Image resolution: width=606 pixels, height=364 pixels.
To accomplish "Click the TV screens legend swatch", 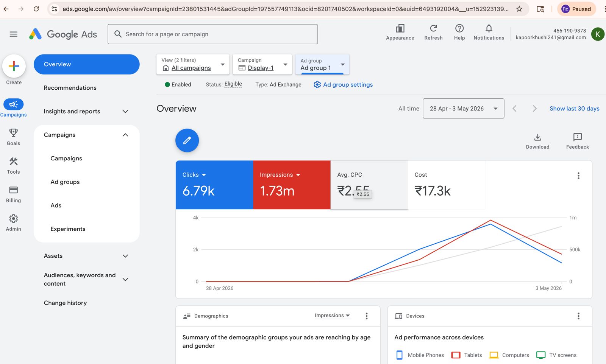I will coord(541,355).
